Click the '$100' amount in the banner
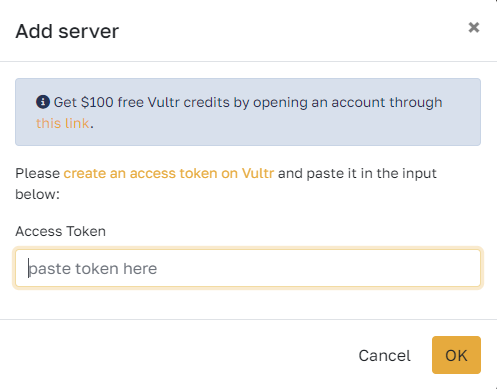Screen dimensions: 497x389 point(97,102)
